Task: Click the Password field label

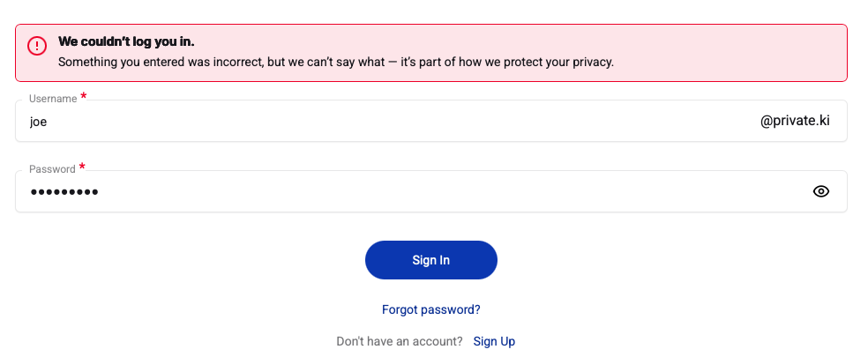Action: coord(52,169)
